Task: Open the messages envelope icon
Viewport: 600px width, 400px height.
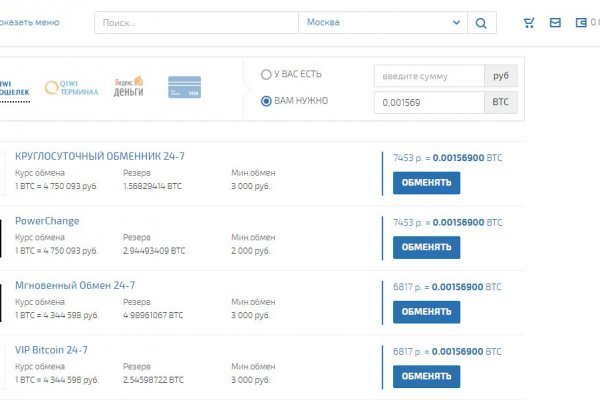Action: tap(555, 23)
